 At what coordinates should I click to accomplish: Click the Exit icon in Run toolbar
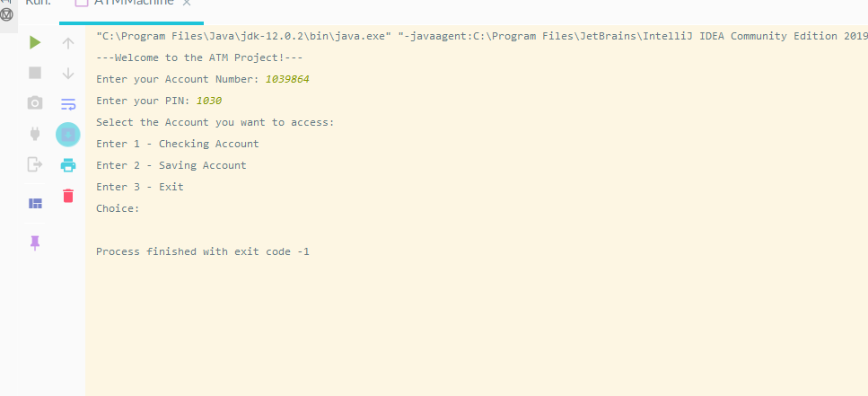pos(35,164)
